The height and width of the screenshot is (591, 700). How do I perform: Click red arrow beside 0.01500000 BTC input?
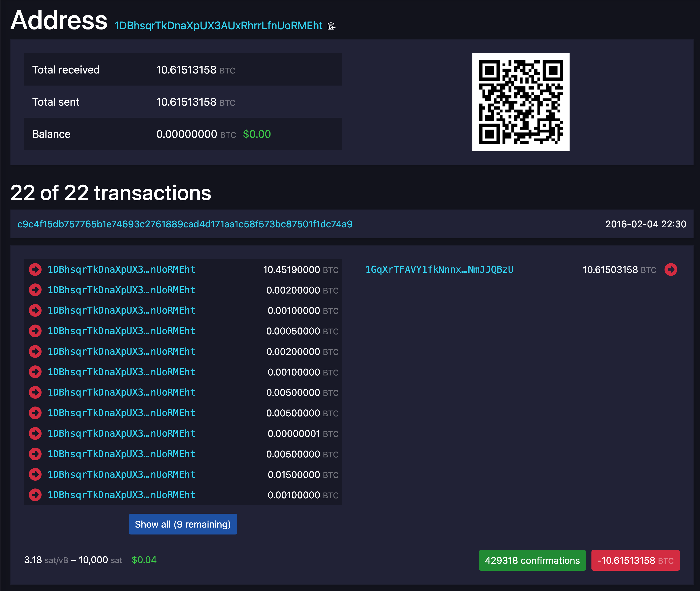35,474
